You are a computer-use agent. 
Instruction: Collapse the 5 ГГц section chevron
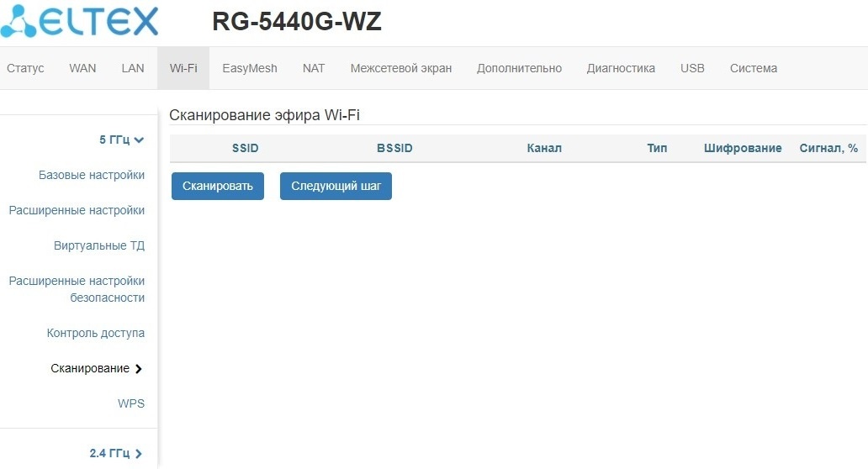pyautogui.click(x=139, y=140)
